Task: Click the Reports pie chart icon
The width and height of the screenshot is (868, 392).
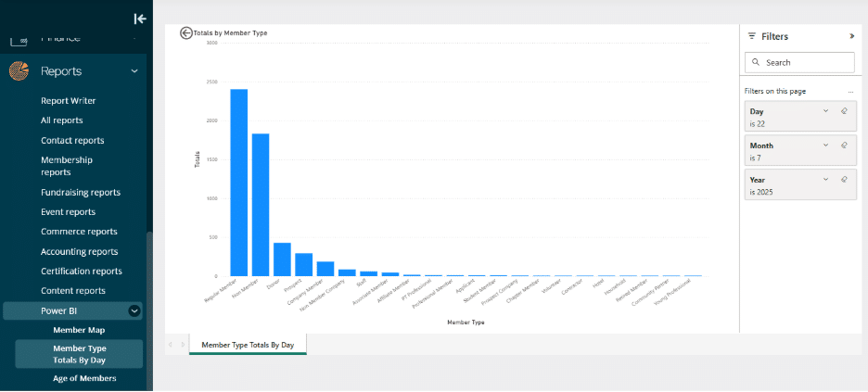Action: pyautogui.click(x=18, y=71)
